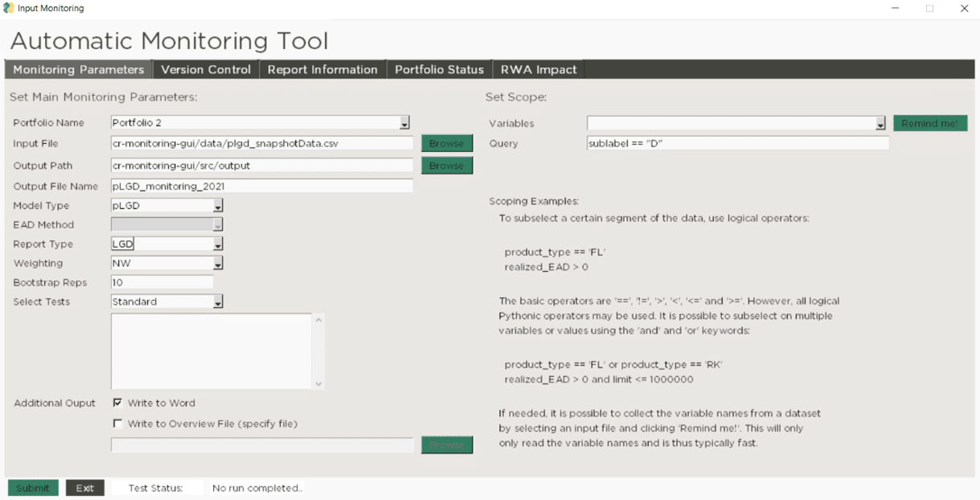Switch to the Version Control tab
Screen dimensions: 980x500
pos(206,70)
